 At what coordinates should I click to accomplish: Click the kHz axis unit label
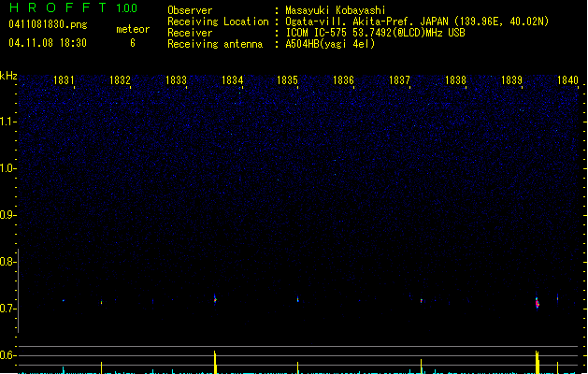(x=8, y=76)
